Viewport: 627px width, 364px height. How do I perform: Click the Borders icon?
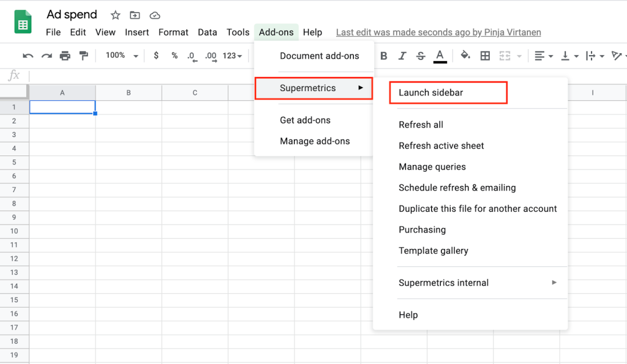coord(485,56)
